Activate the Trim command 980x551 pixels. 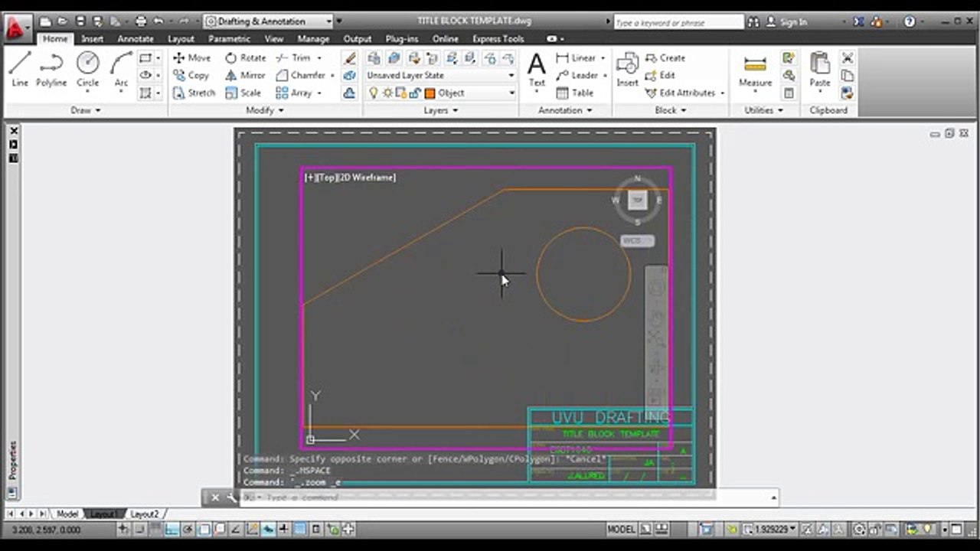tap(293, 57)
